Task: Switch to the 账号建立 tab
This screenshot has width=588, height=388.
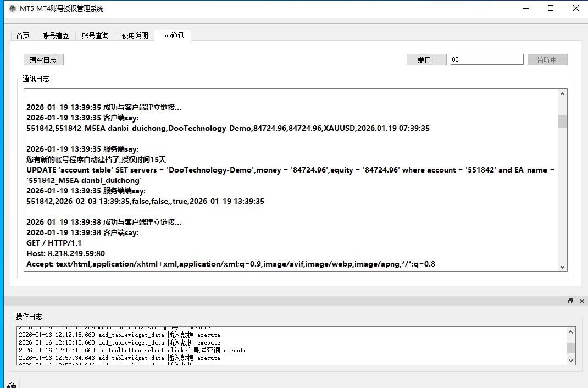Action: coord(56,36)
